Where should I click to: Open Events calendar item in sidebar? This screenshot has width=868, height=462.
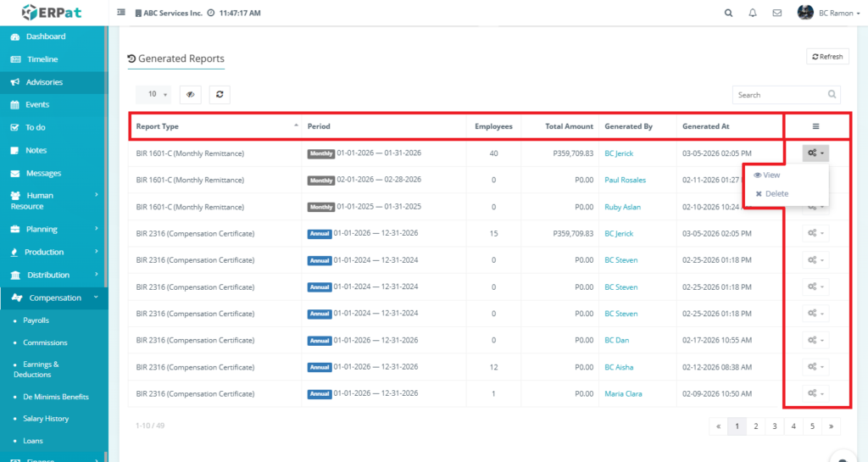(x=37, y=104)
